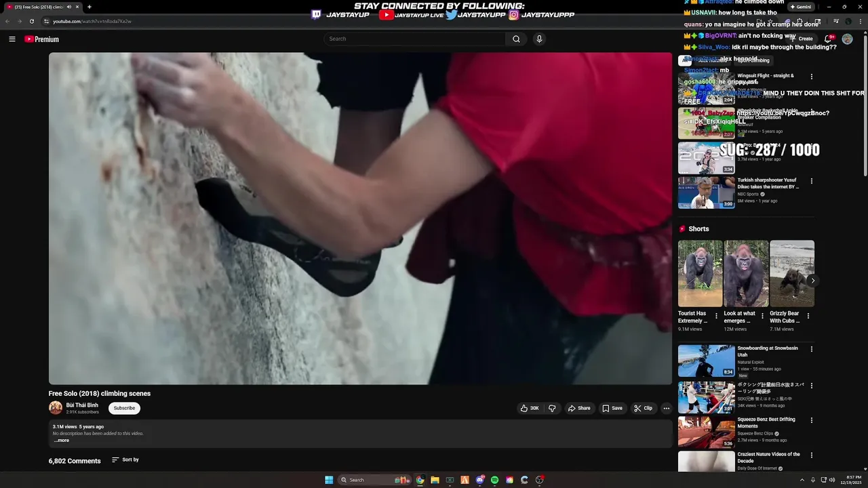Save video to a playlist

click(x=612, y=408)
